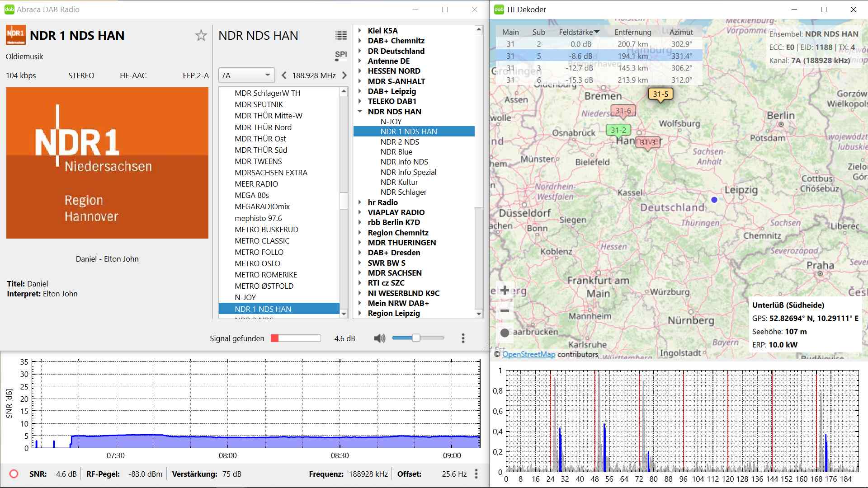Toggle the red record indicator icon

tap(14, 474)
